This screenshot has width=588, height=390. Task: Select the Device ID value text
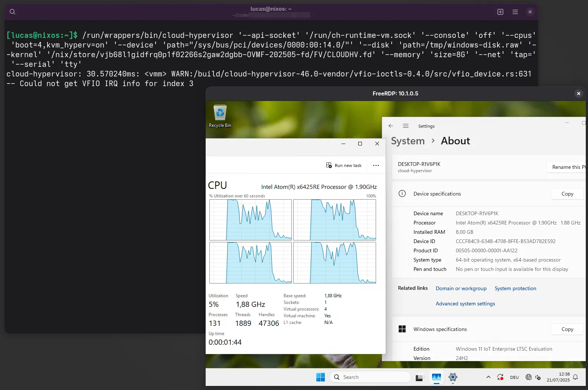pos(506,241)
